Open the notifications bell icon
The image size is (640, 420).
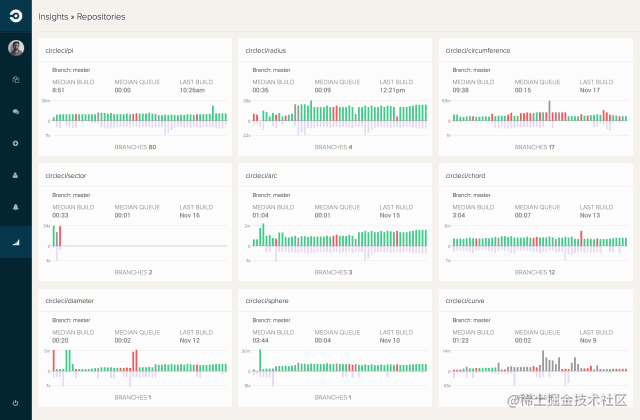[16, 207]
